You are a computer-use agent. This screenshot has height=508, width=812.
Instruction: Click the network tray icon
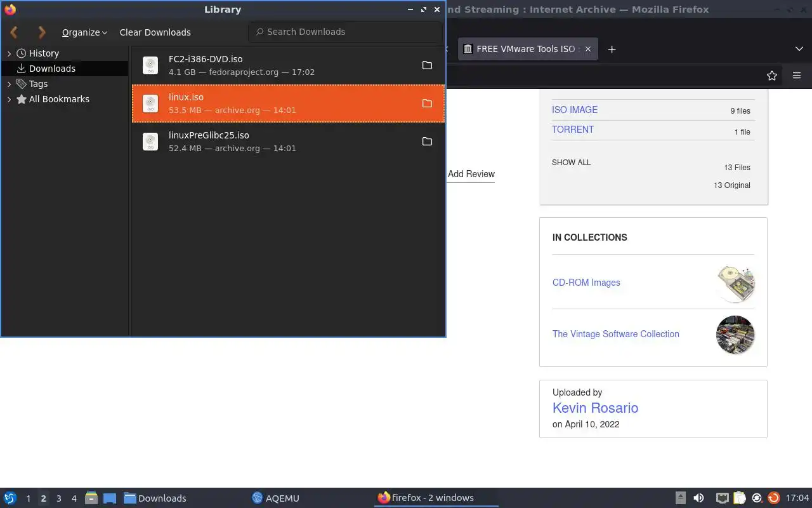(722, 498)
